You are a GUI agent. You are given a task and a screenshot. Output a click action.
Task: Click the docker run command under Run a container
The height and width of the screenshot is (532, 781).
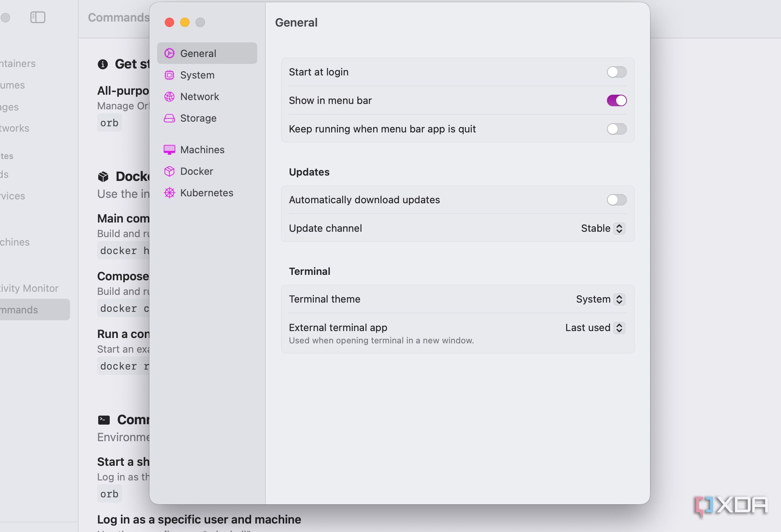click(x=124, y=366)
